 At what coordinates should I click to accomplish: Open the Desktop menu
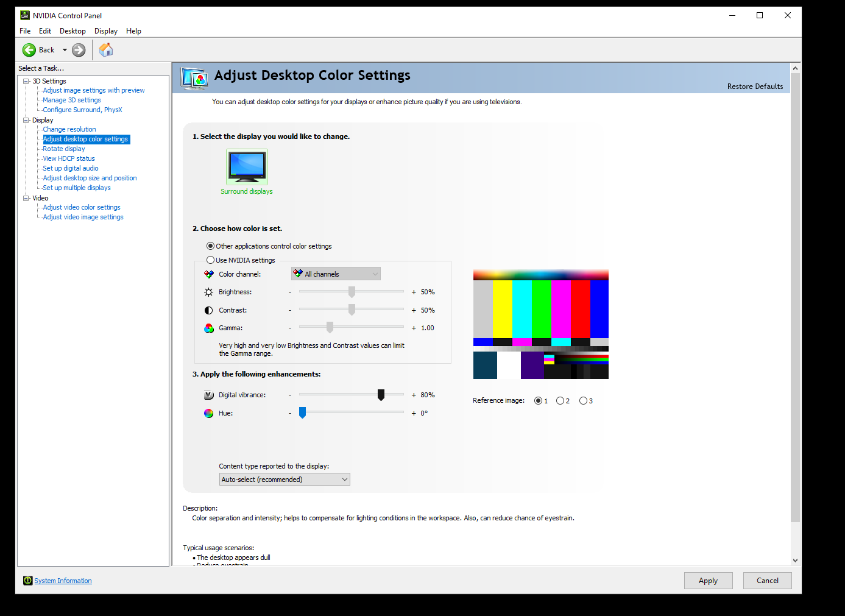72,31
